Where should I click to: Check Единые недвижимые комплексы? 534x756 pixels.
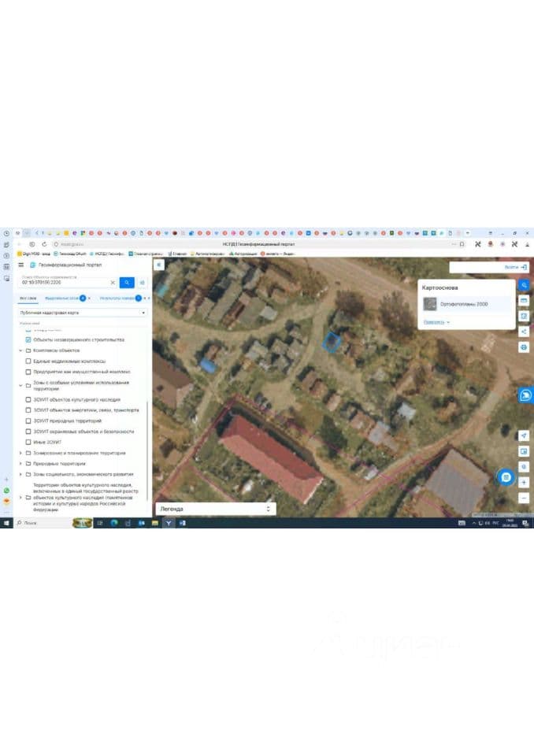tap(28, 361)
